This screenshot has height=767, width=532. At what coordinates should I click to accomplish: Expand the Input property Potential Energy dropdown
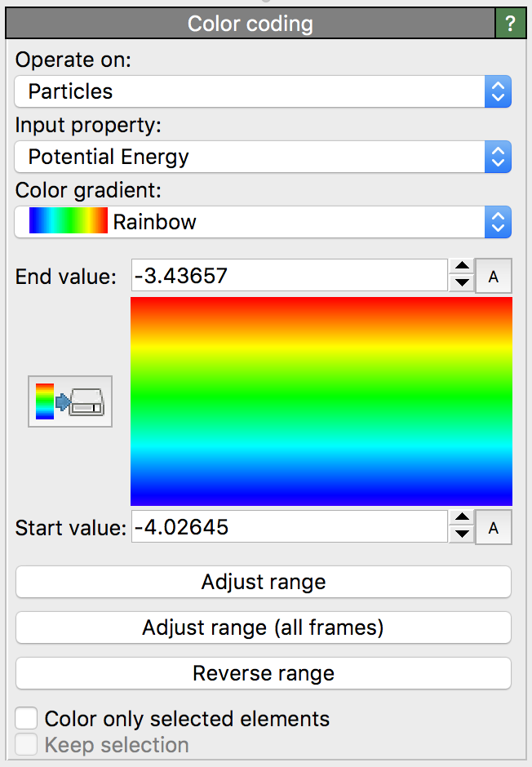pos(263,157)
